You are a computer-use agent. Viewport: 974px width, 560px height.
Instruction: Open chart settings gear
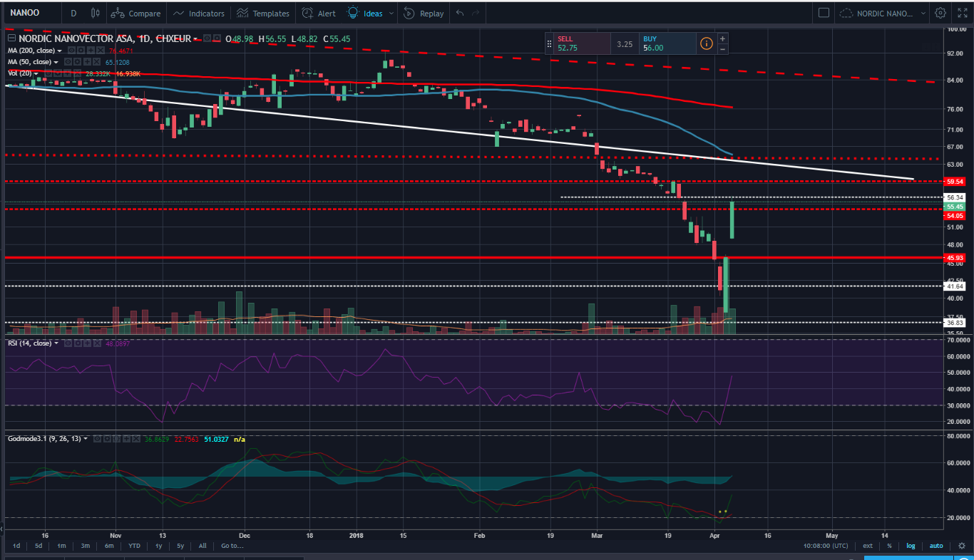tap(940, 13)
